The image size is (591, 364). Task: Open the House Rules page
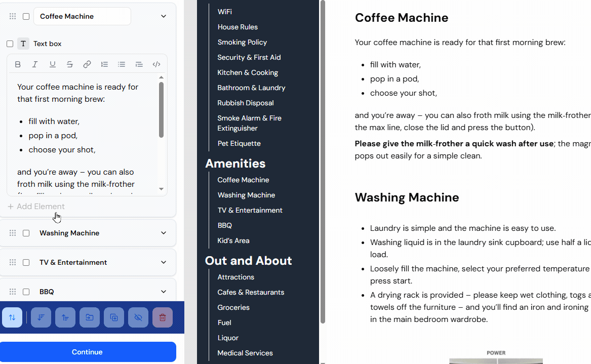[238, 27]
